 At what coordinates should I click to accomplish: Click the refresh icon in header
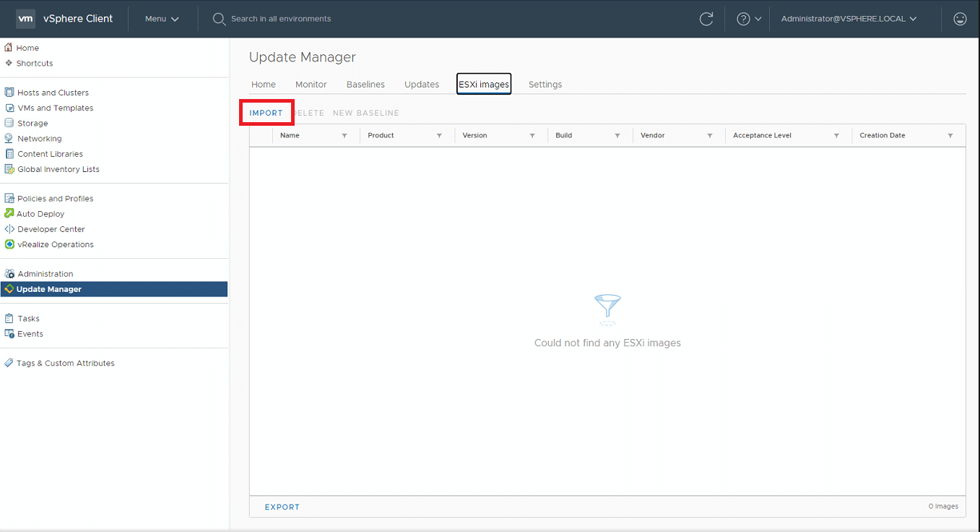tap(706, 19)
